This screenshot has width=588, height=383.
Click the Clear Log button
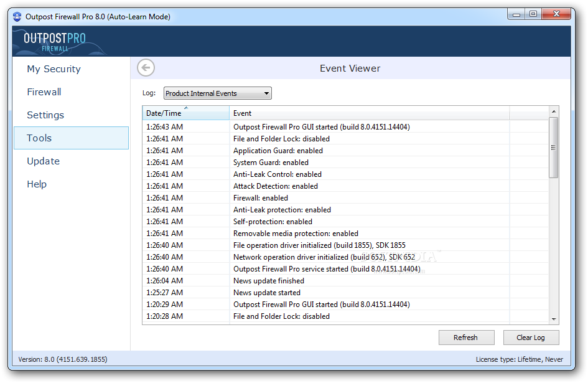coord(531,337)
